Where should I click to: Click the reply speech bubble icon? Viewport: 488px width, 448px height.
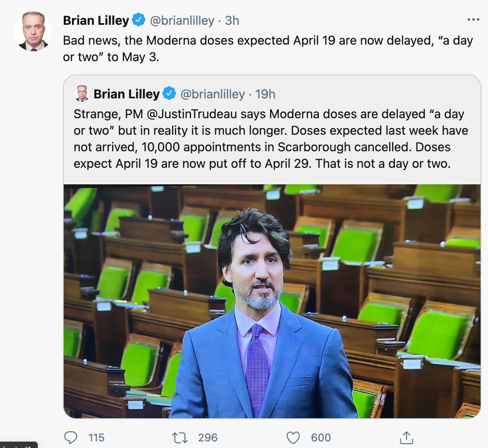(71, 438)
